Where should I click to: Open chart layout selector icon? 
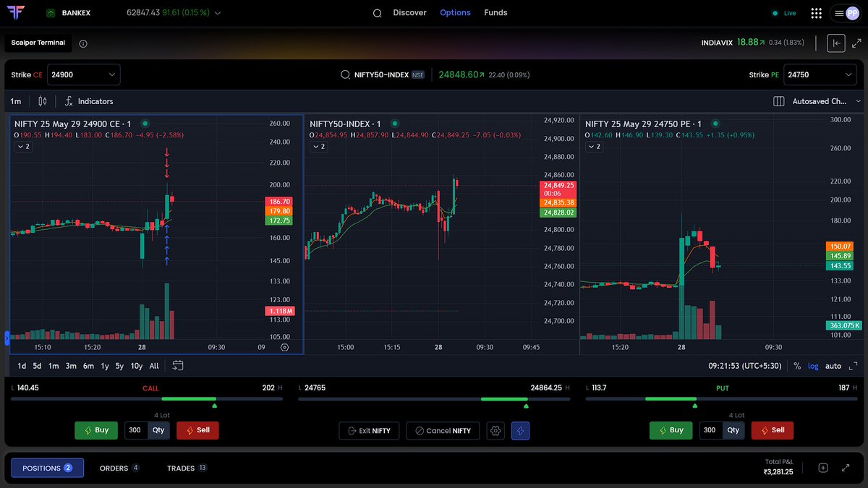tap(778, 101)
